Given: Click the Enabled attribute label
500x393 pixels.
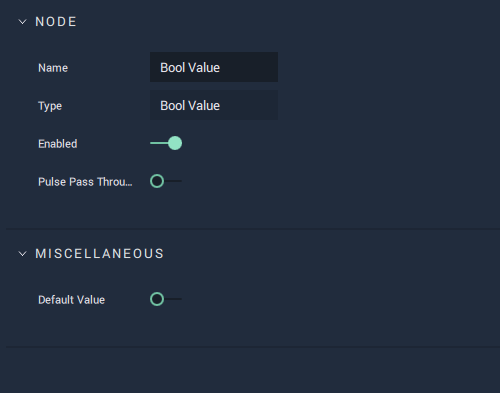Looking at the screenshot, I should coord(58,144).
